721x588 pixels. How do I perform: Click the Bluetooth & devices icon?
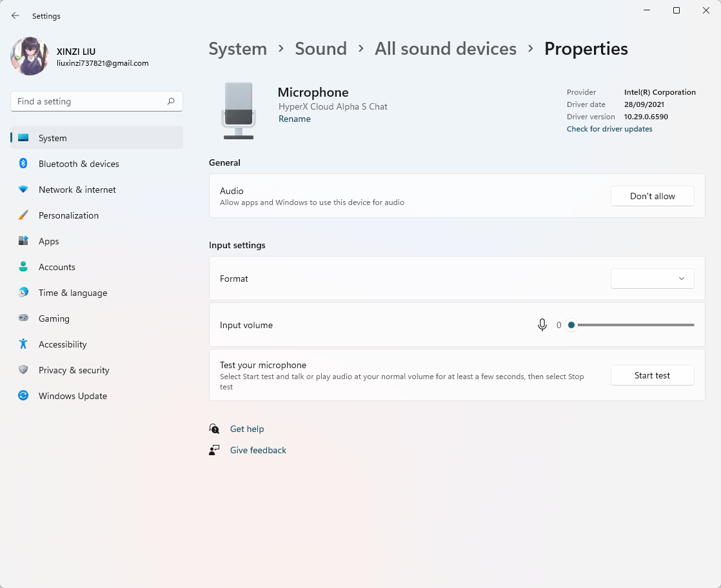pyautogui.click(x=23, y=164)
